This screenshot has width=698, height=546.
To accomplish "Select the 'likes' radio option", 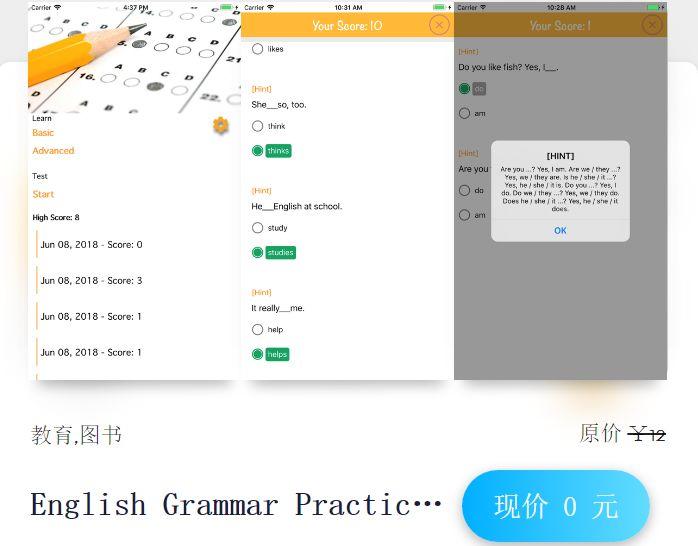I will point(258,48).
